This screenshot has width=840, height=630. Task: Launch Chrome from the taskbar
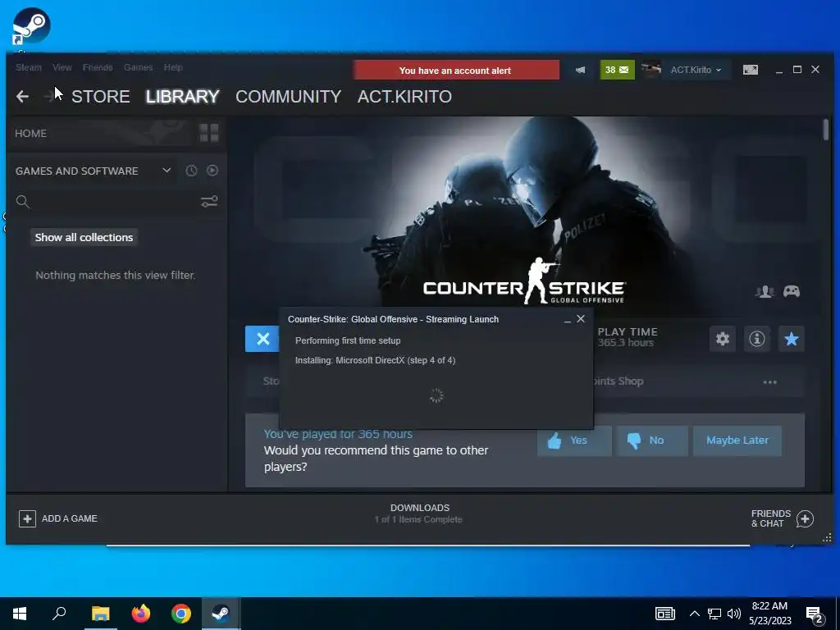point(181,614)
